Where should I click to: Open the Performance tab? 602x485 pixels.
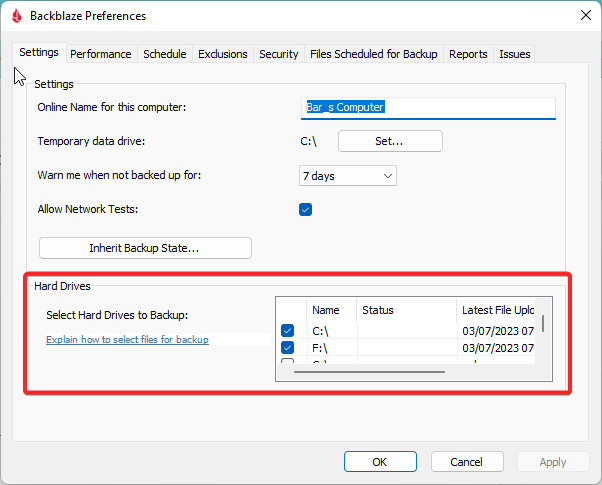(x=101, y=54)
